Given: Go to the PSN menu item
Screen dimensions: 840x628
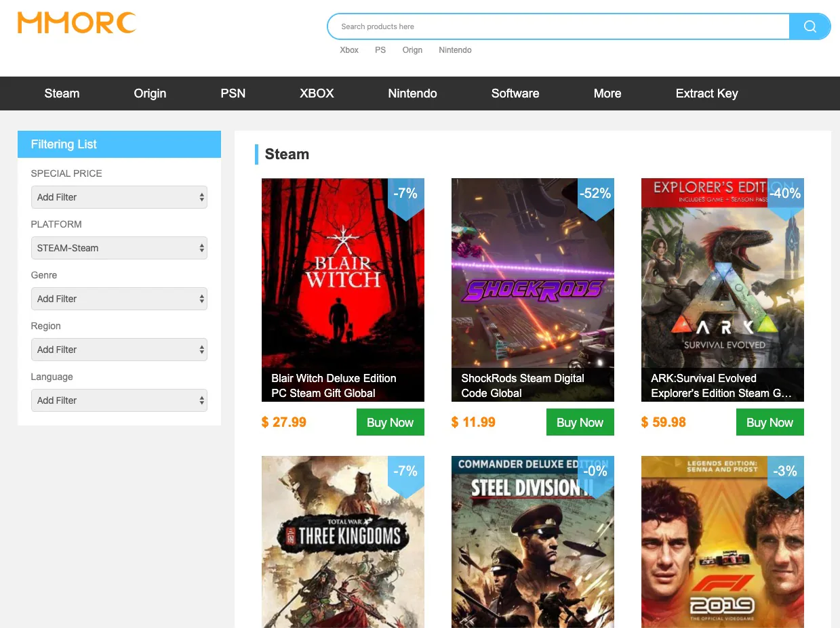Looking at the screenshot, I should pos(233,93).
